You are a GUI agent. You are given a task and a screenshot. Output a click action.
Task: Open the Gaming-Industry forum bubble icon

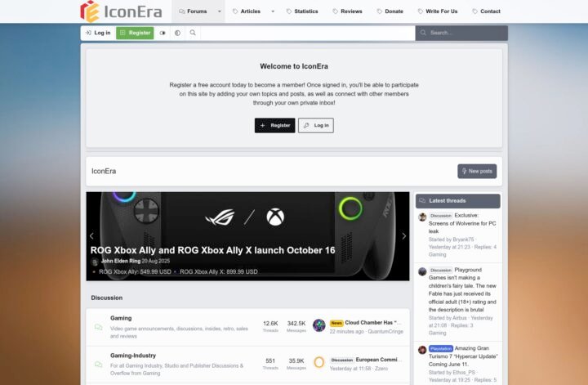coord(99,365)
